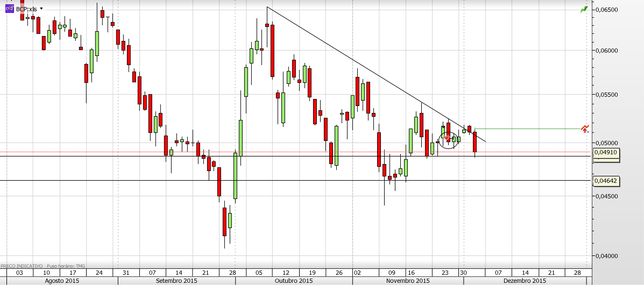
Task: Click the 17 date label on the time axis
Action: point(72,273)
